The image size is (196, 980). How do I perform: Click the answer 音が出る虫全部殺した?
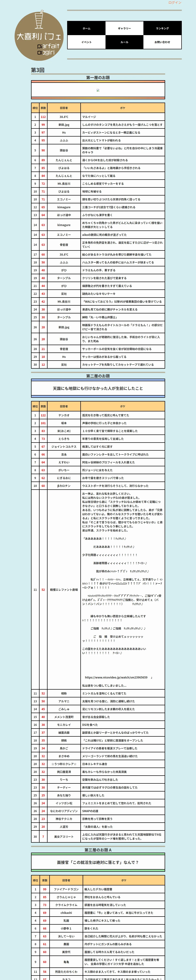click(x=96, y=717)
